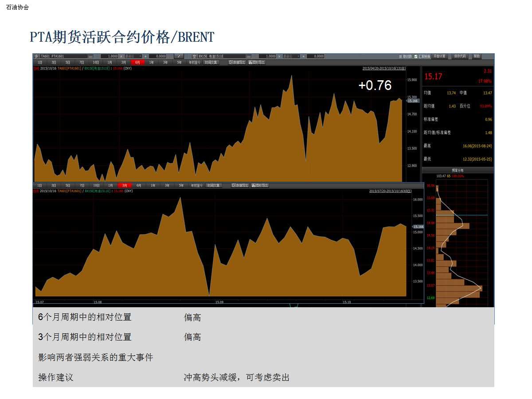This screenshot has height=399, width=532.
Task: Click the 冲高势头减缓，可考虑卖出 recommendation text
Action: coord(237,378)
